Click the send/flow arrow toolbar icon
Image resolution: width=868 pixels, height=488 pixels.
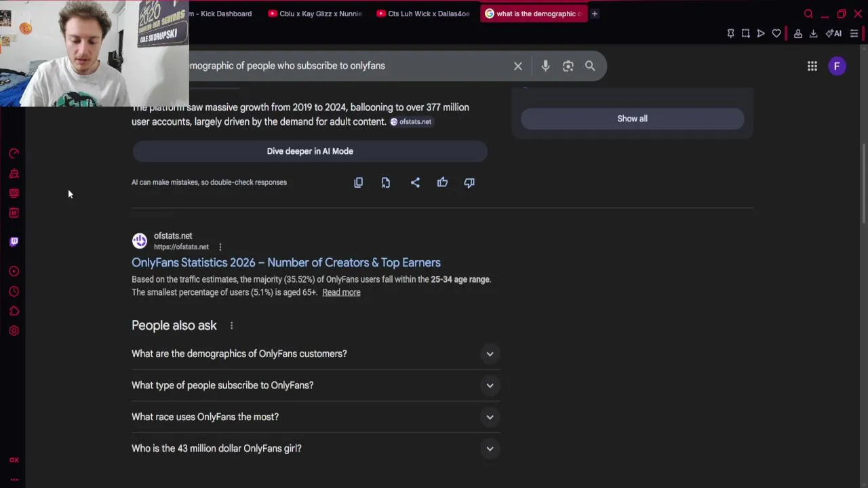tap(761, 33)
